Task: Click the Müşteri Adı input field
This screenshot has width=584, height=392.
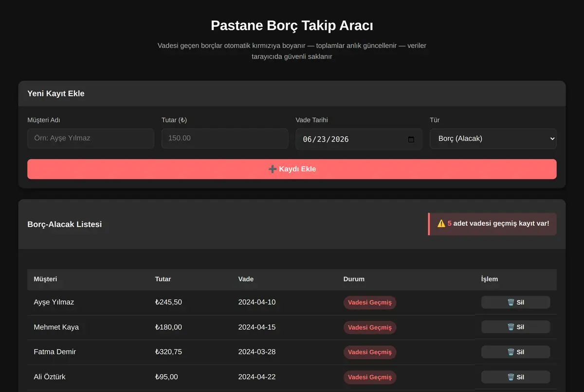Action: tap(91, 138)
